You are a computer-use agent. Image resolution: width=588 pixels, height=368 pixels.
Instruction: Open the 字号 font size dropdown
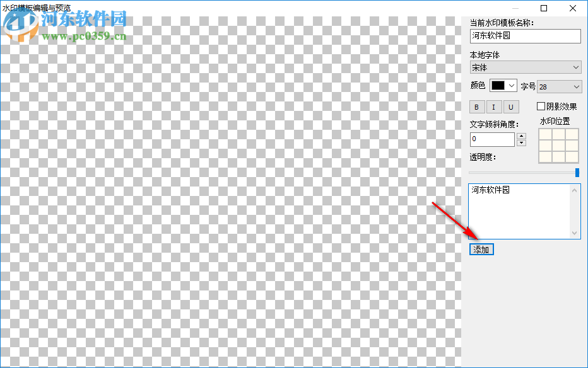click(x=559, y=87)
